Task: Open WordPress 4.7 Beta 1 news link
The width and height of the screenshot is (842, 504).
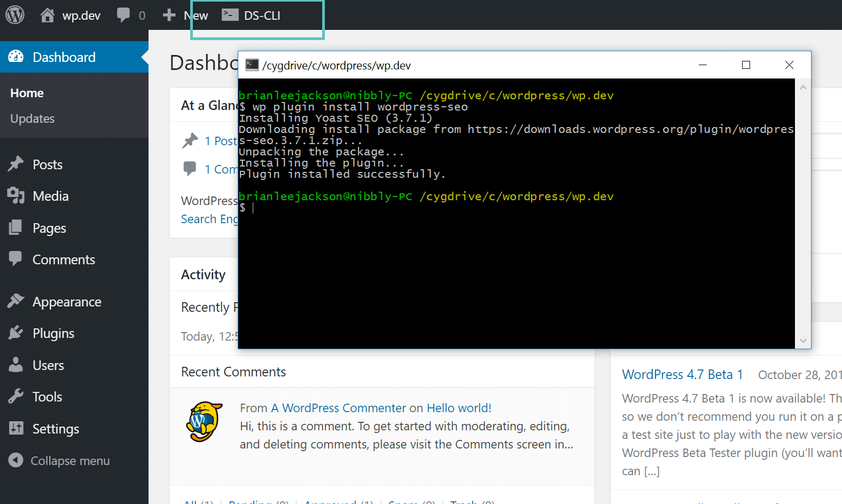Action: click(x=682, y=374)
